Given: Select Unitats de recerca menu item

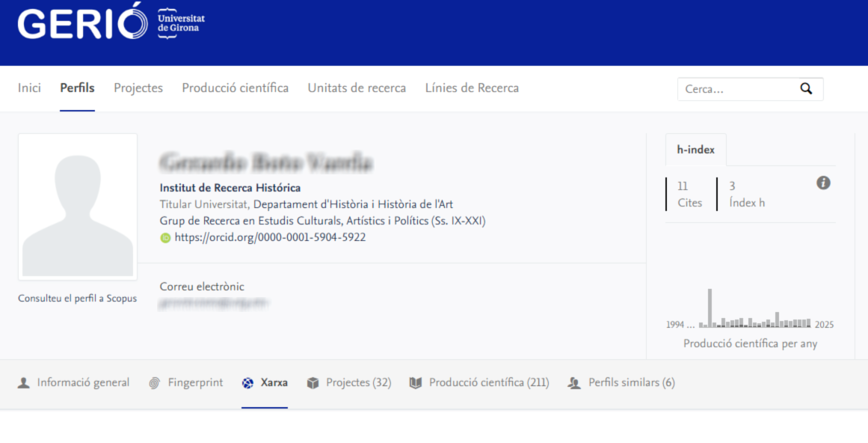Looking at the screenshot, I should pyautogui.click(x=357, y=88).
